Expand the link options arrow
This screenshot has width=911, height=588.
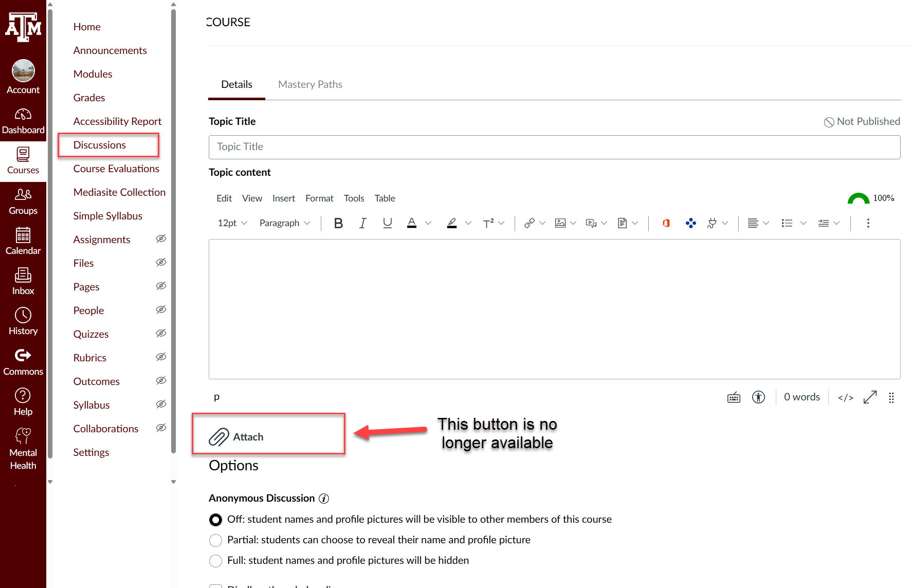(x=542, y=223)
